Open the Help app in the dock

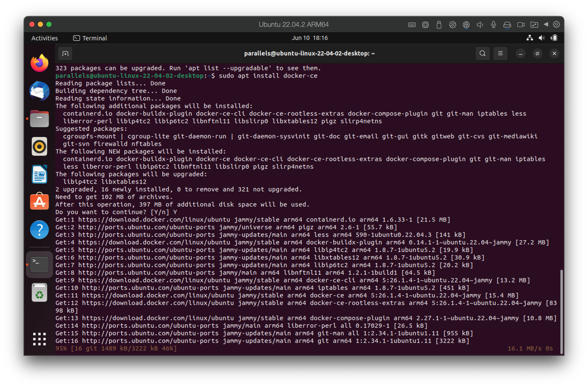[39, 229]
